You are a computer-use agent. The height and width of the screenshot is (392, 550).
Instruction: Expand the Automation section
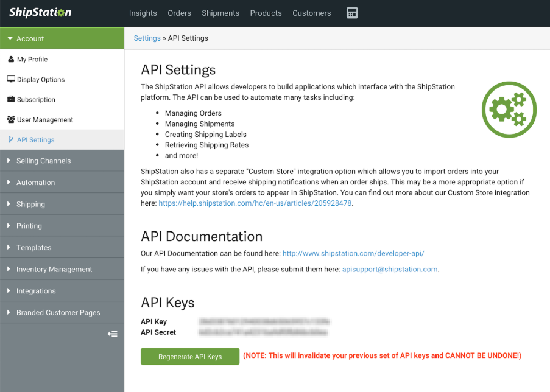coord(35,183)
